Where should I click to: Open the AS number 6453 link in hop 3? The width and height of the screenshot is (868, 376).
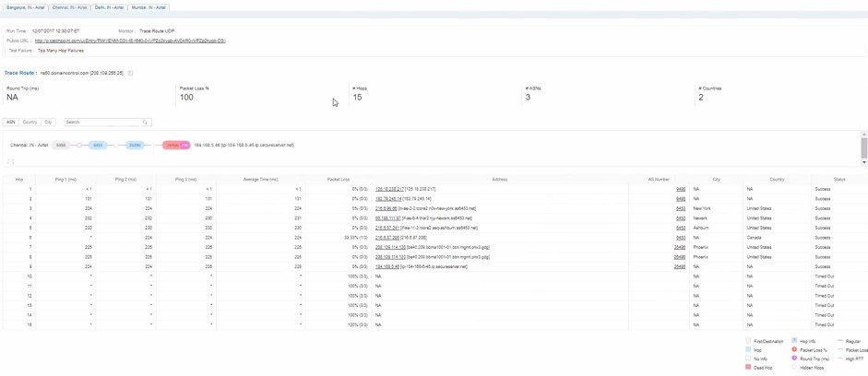point(681,208)
